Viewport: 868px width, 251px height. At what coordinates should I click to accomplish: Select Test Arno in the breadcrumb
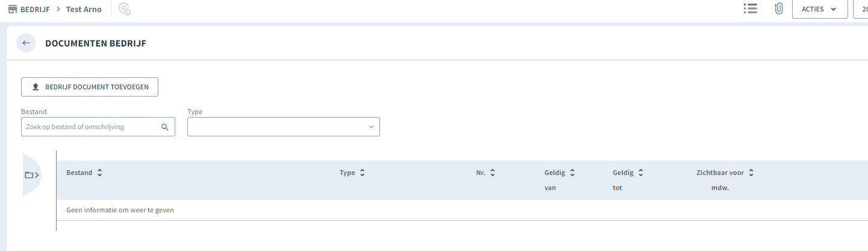(x=84, y=9)
